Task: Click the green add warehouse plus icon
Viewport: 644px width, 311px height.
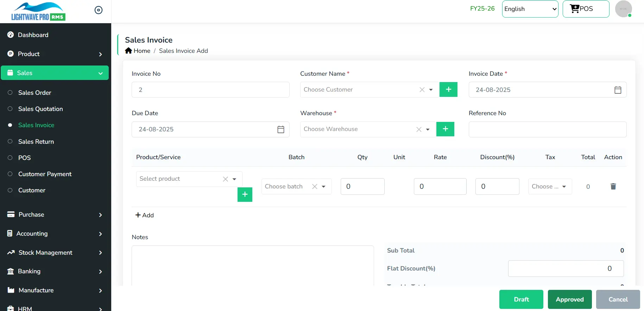Action: tap(445, 129)
